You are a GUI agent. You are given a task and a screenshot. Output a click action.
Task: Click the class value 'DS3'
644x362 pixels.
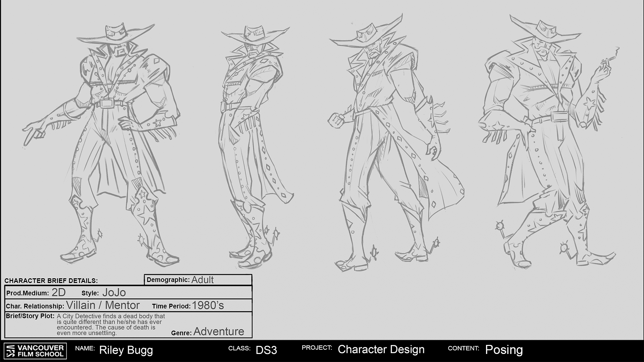266,350
